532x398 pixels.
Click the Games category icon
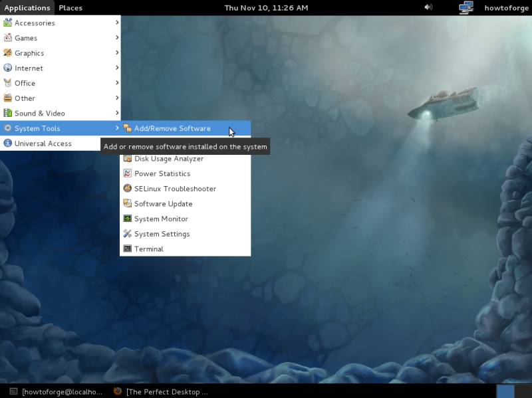pyautogui.click(x=7, y=38)
